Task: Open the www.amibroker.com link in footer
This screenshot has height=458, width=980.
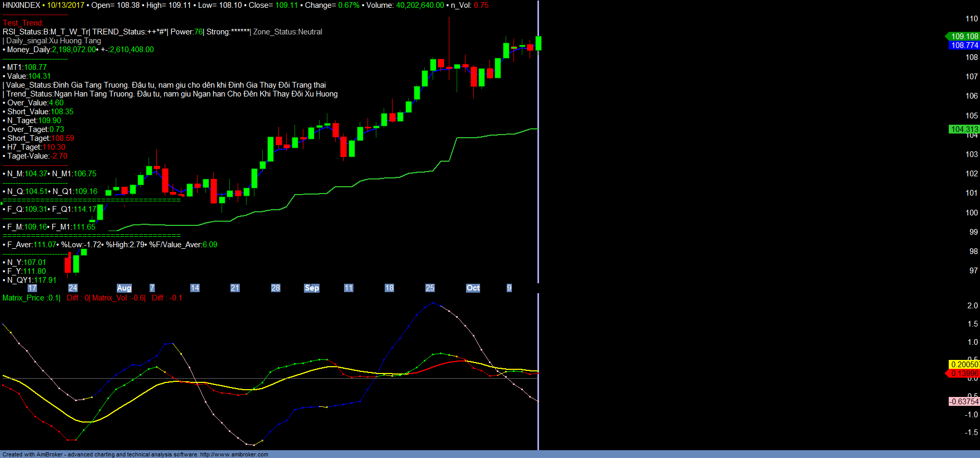Action: click(234, 454)
